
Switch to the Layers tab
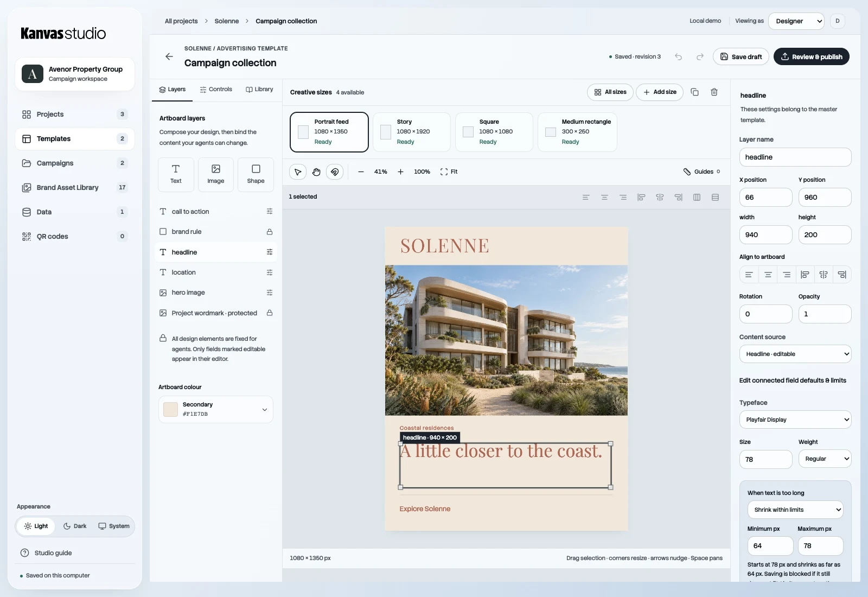(172, 90)
